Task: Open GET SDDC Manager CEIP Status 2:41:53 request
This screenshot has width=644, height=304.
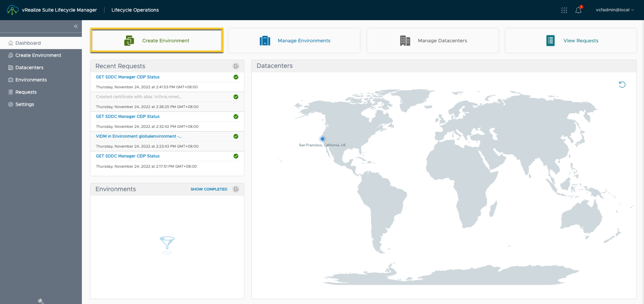Action: [127, 77]
